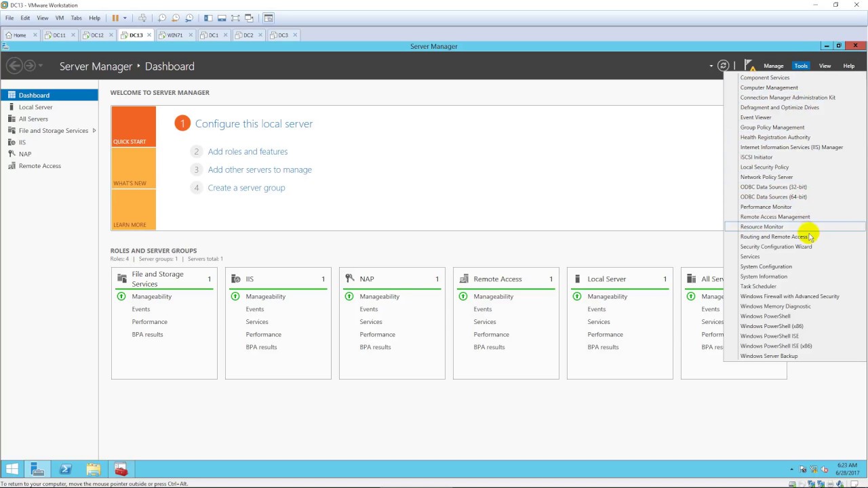The width and height of the screenshot is (868, 488).
Task: Enter full screen mode via VMware toolbar
Action: tap(235, 18)
